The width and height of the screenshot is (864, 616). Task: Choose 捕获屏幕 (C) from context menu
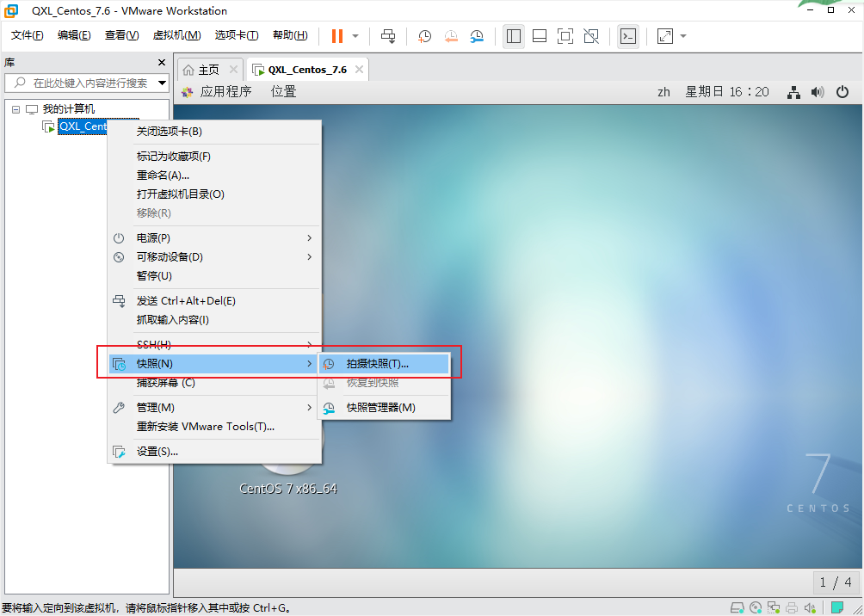coord(215,382)
